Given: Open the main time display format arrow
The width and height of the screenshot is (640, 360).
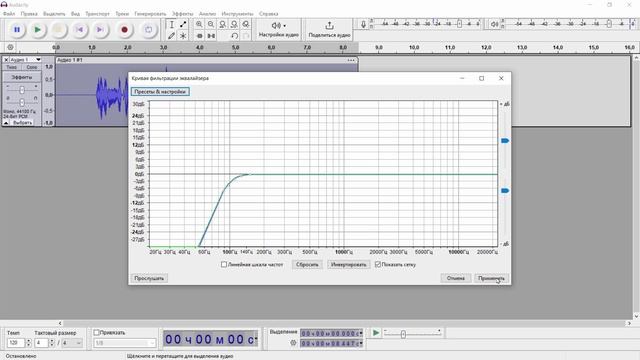Looking at the screenshot, I should [x=256, y=339].
